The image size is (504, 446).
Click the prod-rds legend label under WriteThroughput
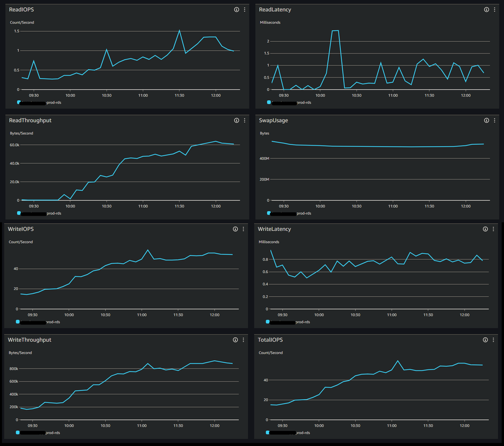pyautogui.click(x=52, y=433)
